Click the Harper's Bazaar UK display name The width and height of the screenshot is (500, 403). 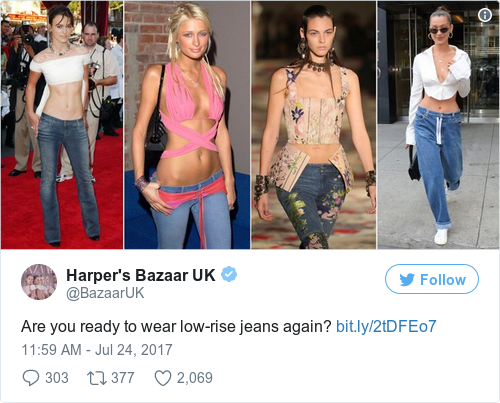click(x=141, y=275)
